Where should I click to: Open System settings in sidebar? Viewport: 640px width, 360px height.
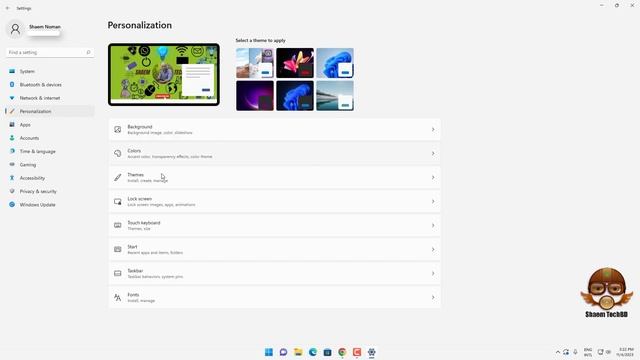[x=50, y=71]
